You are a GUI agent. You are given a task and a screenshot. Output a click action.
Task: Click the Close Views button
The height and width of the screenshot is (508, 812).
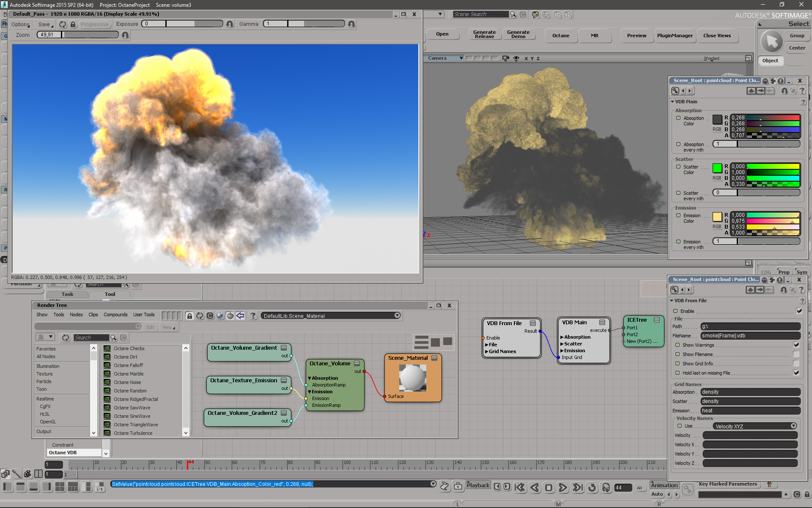(717, 36)
